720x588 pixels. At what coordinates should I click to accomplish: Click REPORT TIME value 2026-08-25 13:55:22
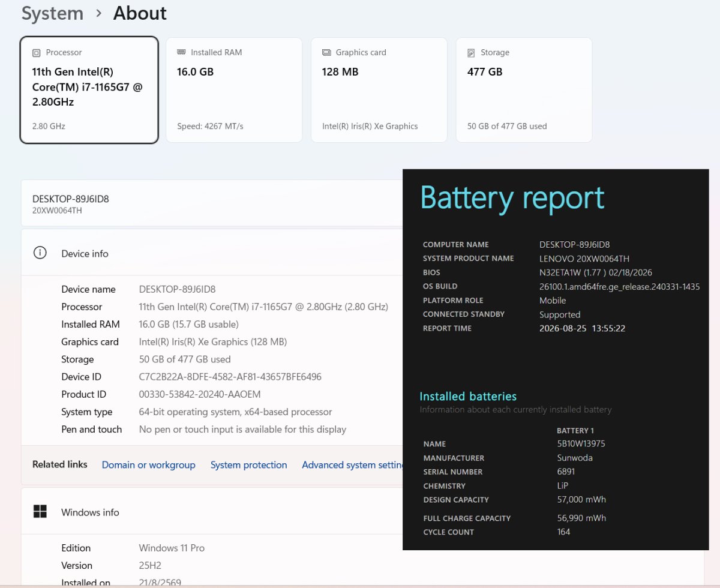[x=583, y=328]
